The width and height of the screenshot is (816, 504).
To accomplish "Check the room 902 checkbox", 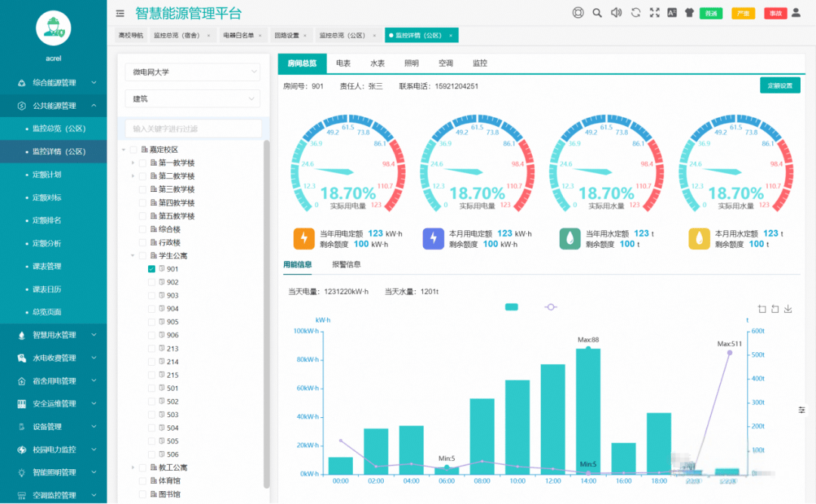I will (x=152, y=283).
